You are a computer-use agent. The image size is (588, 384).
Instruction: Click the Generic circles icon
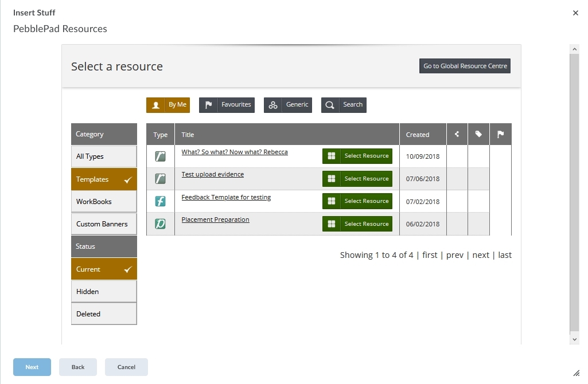(273, 105)
